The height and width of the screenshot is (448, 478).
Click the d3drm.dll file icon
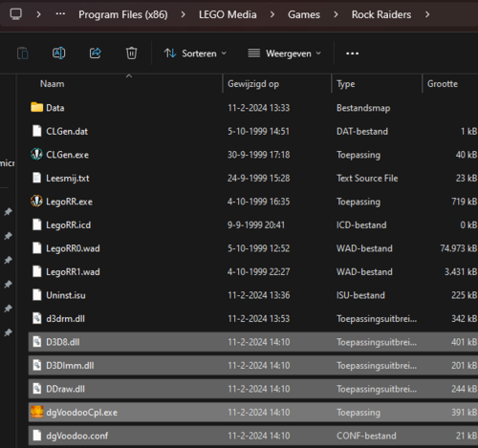37,318
